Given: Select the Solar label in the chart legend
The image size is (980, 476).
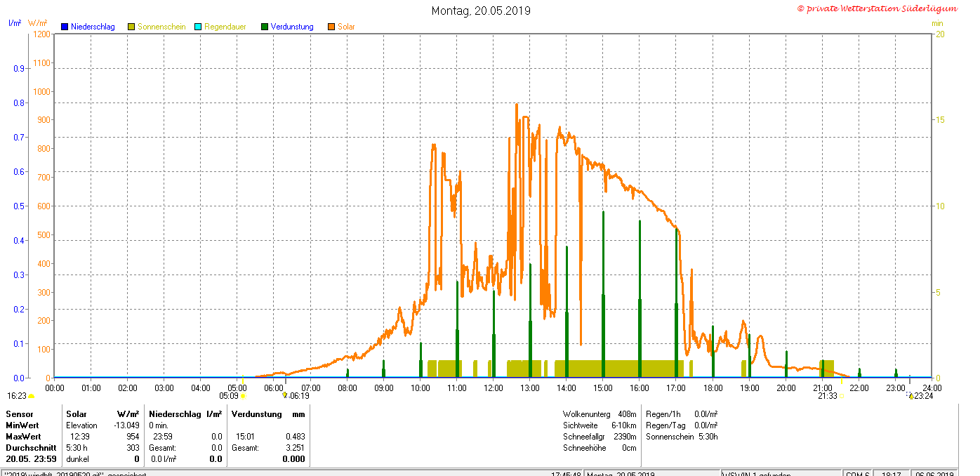Looking at the screenshot, I should (x=346, y=27).
